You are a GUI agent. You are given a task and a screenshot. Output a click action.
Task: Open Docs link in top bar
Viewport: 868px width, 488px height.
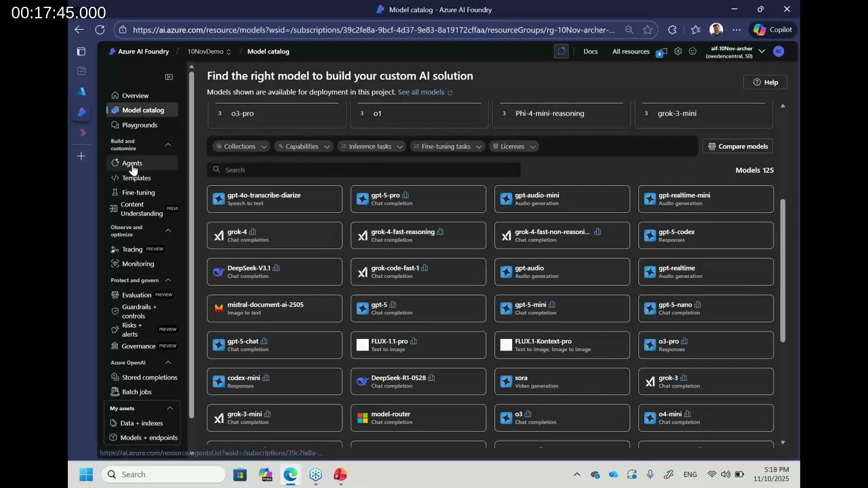(591, 52)
